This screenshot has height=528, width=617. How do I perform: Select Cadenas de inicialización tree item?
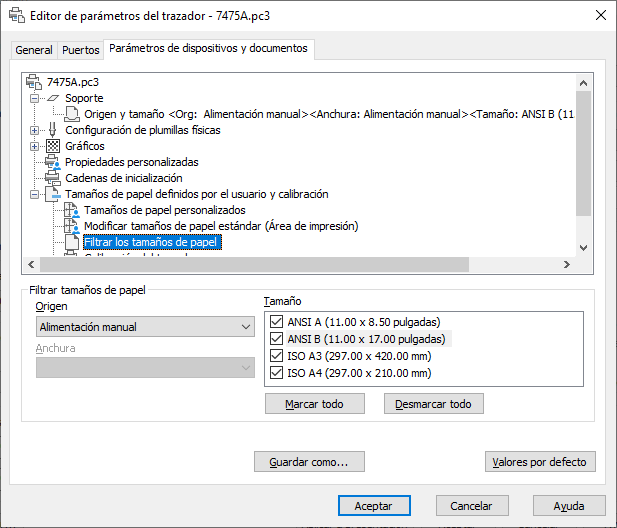coord(124,178)
